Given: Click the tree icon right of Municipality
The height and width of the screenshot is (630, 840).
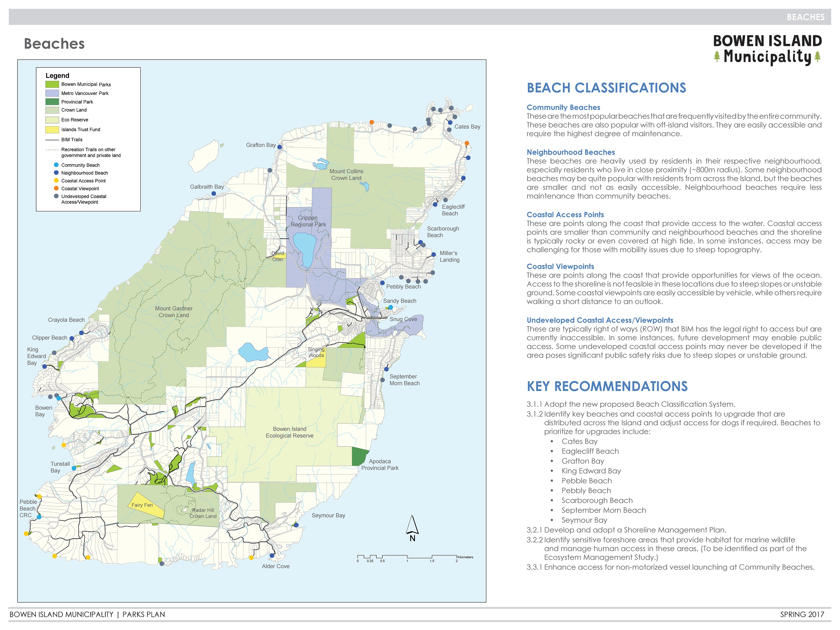Looking at the screenshot, I should point(818,57).
